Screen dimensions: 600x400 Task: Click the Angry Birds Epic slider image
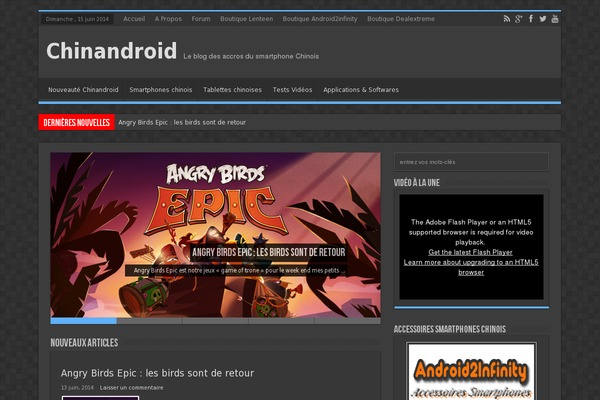215,235
